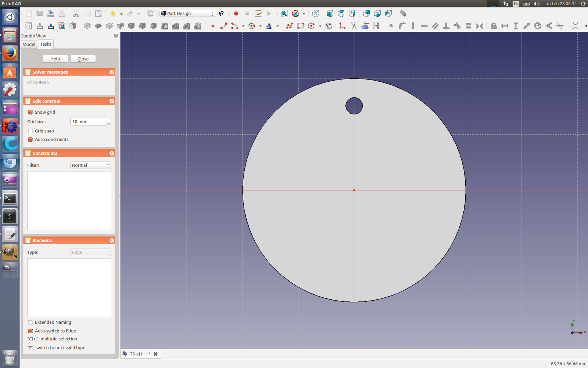The width and height of the screenshot is (588, 368).
Task: Click the create fillet tool
Action: 342,26
